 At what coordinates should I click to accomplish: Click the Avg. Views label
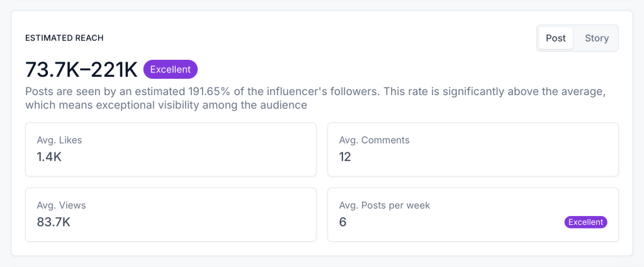tap(61, 205)
